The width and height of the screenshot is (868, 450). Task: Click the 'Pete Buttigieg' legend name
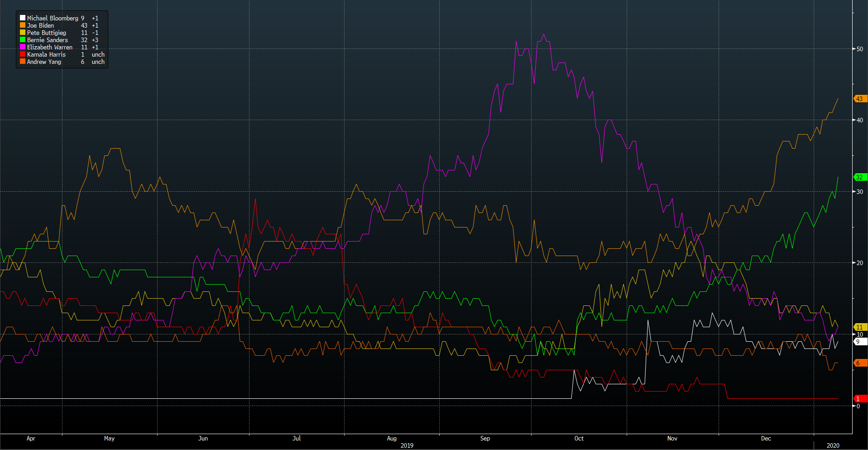47,33
